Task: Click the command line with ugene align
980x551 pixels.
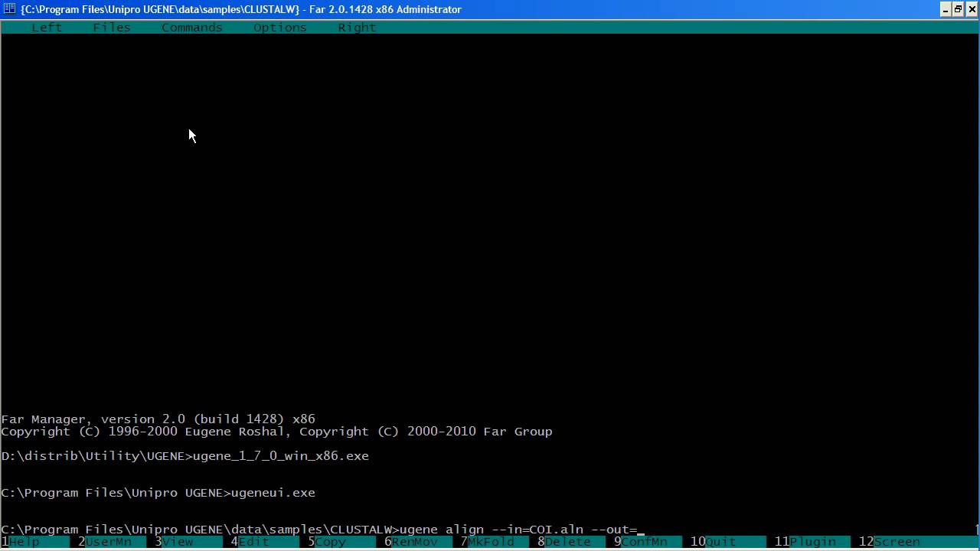Action: click(323, 530)
